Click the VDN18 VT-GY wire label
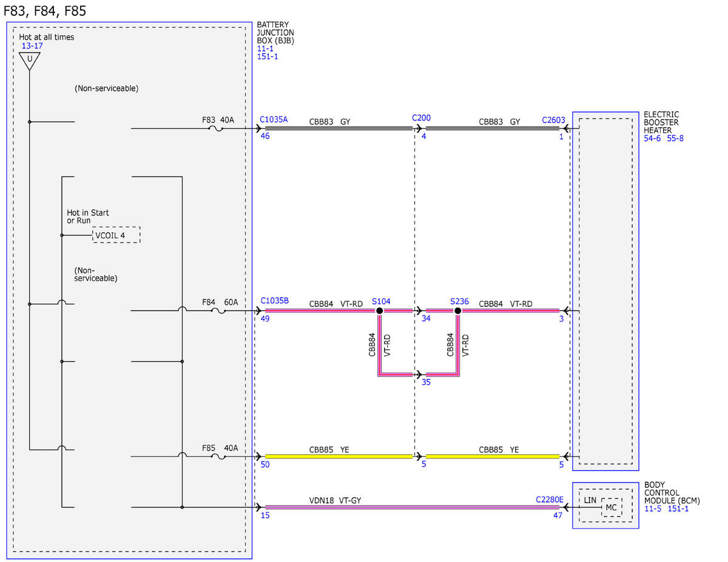Screen dimensions: 728x562 (335, 500)
